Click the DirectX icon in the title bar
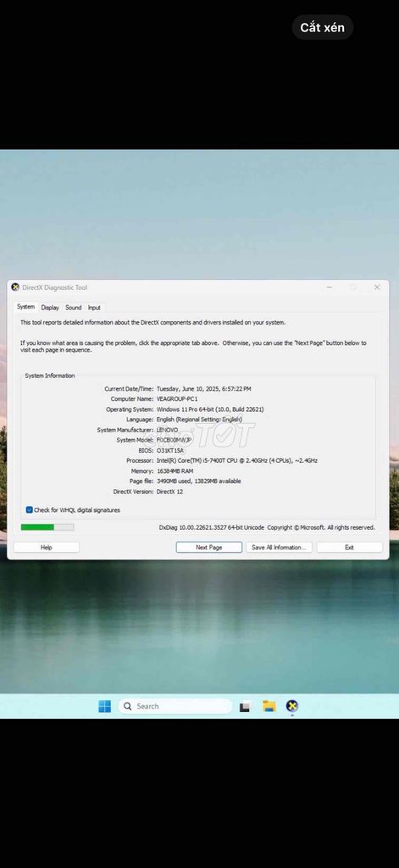This screenshot has width=399, height=868. [x=15, y=287]
